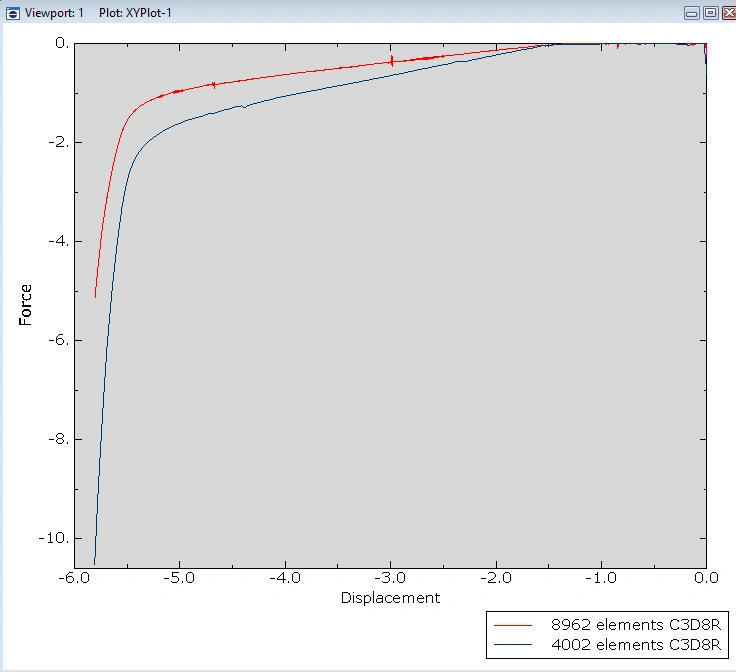Click the viewport menu icon beside Viewport: 1
This screenshot has width=736, height=672.
[13, 13]
